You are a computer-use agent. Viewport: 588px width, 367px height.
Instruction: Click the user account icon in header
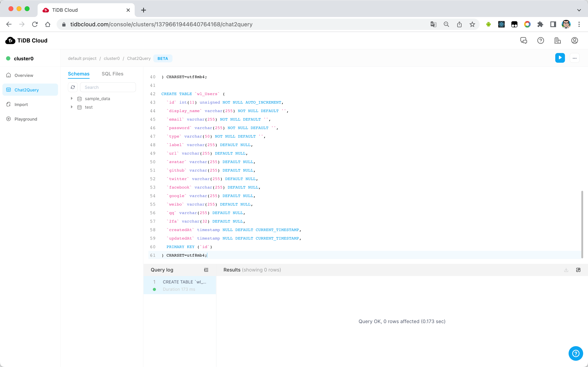coord(574,40)
